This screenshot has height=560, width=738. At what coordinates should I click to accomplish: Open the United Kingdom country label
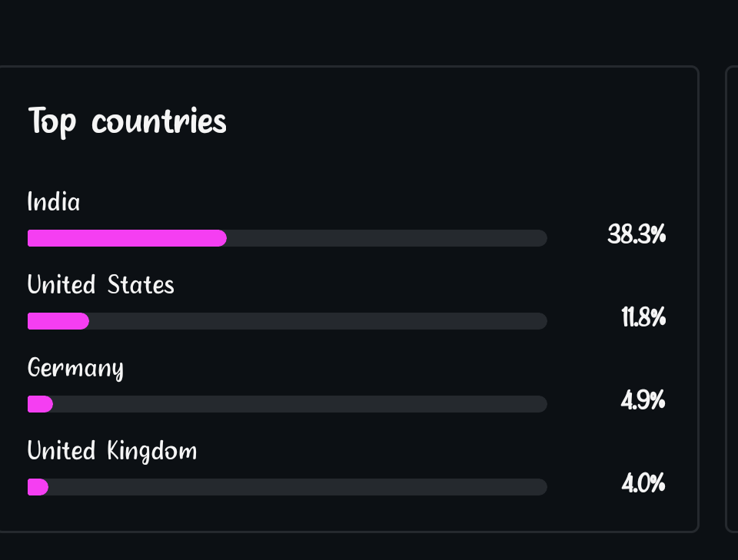click(112, 451)
